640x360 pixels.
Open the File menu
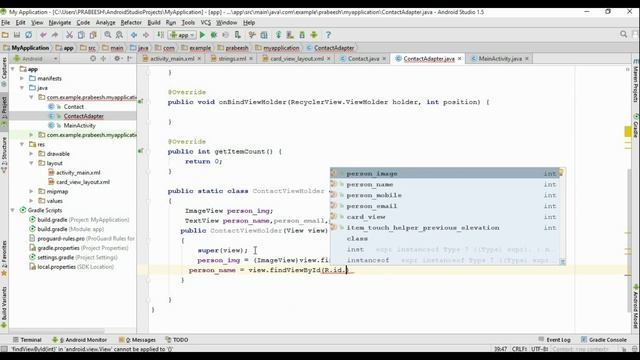tap(6, 22)
